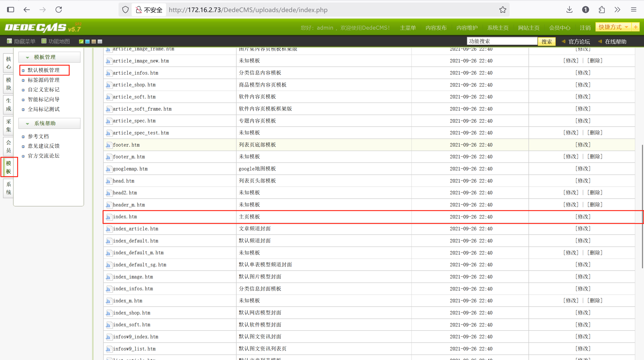
Task: Select the green theme color swatch
Action: pos(81,42)
